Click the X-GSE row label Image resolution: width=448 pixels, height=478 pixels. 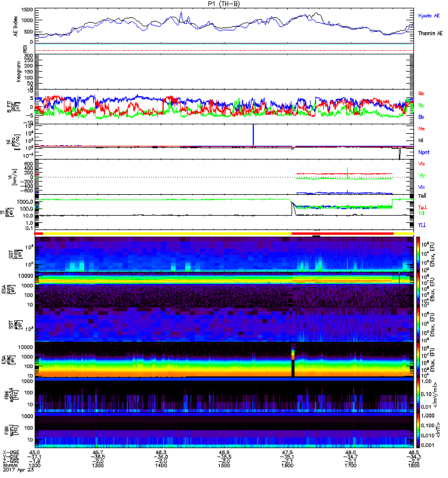coord(11,452)
